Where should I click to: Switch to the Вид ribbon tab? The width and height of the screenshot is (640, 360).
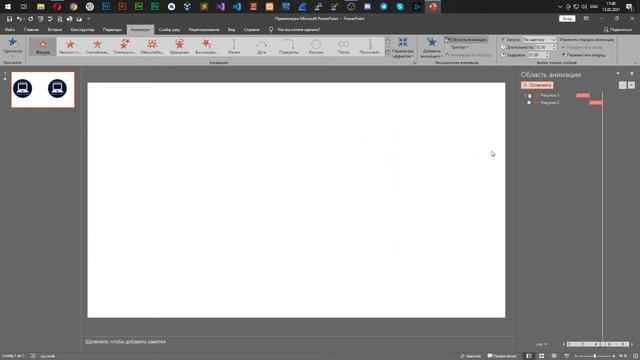(x=231, y=29)
